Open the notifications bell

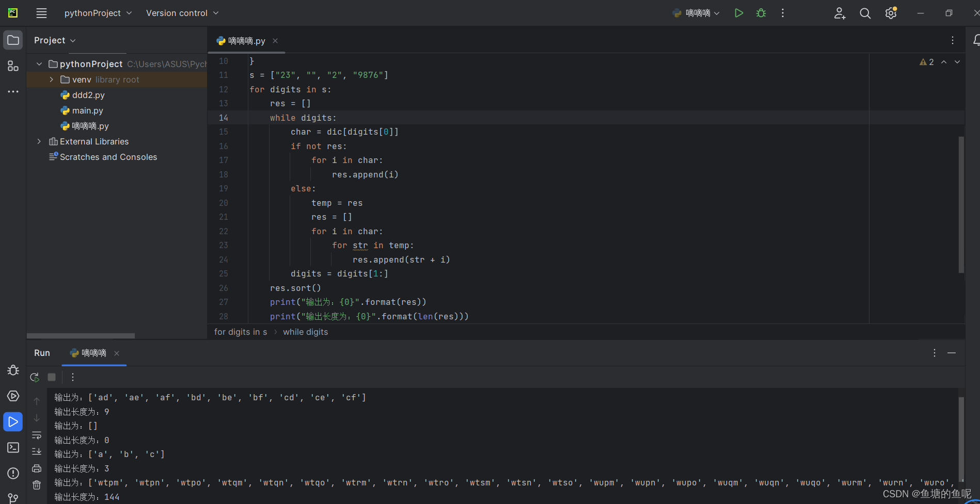pyautogui.click(x=975, y=40)
